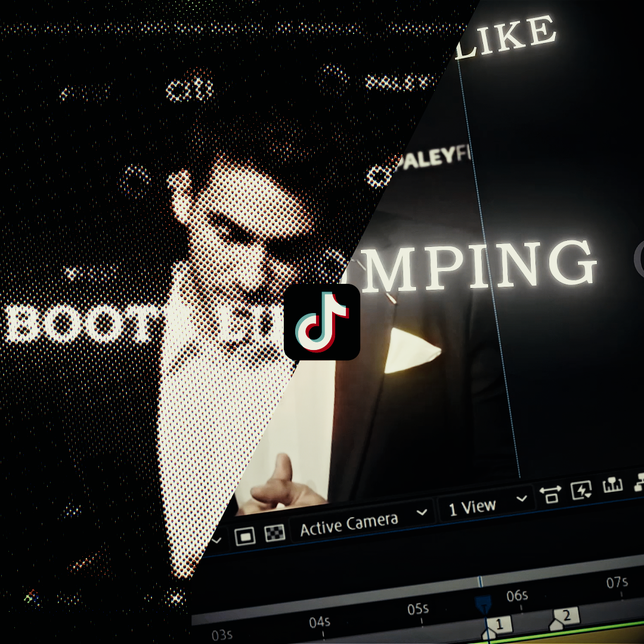
Task: Toggle the transparency grid checkerboard
Action: coord(275,532)
